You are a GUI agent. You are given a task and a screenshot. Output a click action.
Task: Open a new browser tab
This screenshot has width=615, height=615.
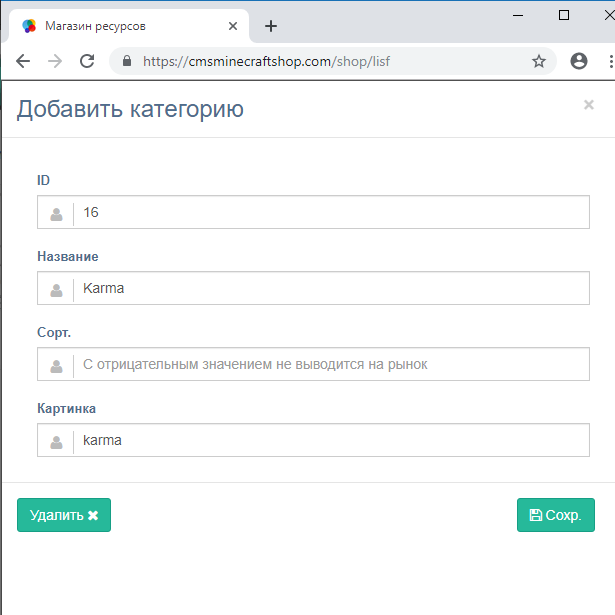coord(270,27)
